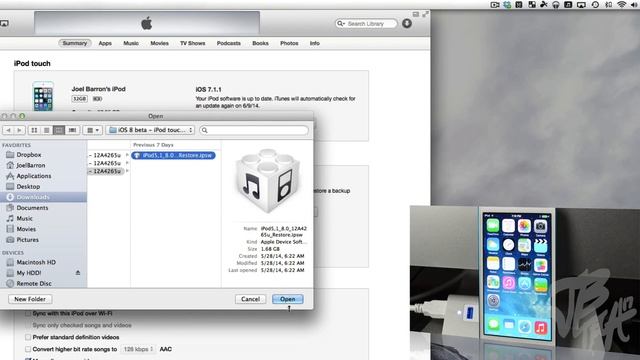Click the iTunes downloads arrow icon
This screenshot has width=640, height=360.
click(x=407, y=24)
